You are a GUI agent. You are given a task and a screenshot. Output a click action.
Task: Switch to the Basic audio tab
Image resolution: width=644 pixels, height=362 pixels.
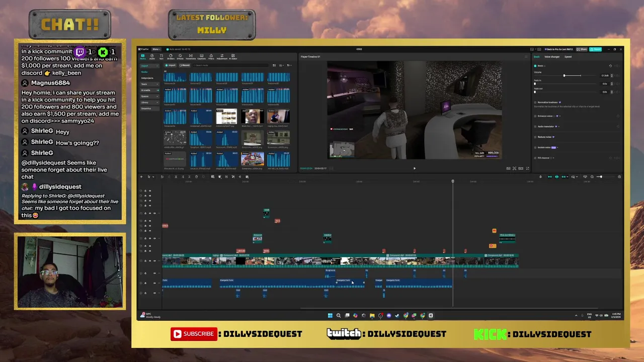537,57
